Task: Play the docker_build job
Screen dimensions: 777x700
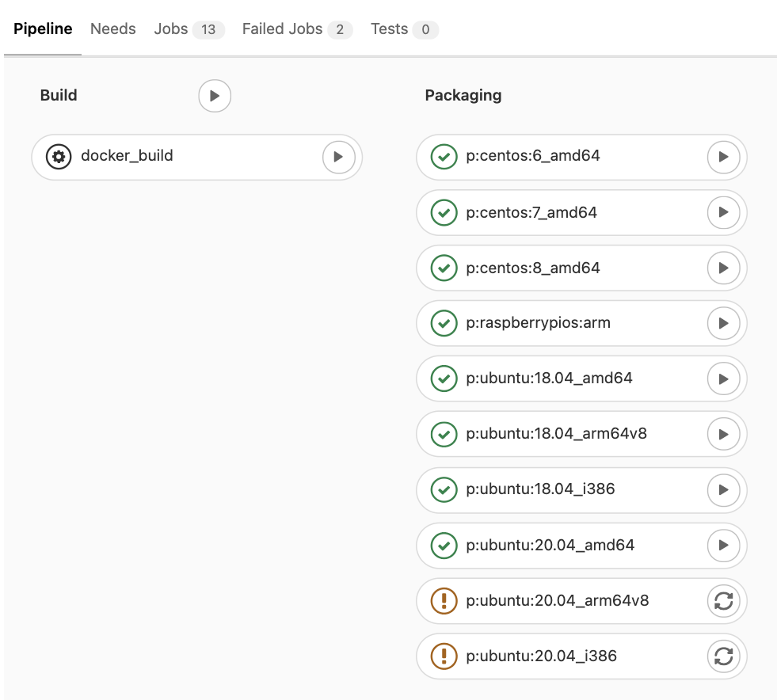Action: pyautogui.click(x=338, y=157)
